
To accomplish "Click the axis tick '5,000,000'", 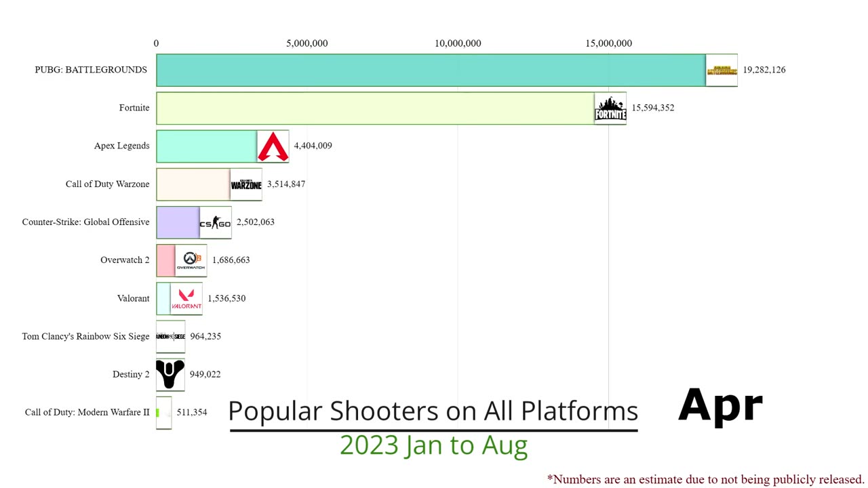I will tap(307, 43).
